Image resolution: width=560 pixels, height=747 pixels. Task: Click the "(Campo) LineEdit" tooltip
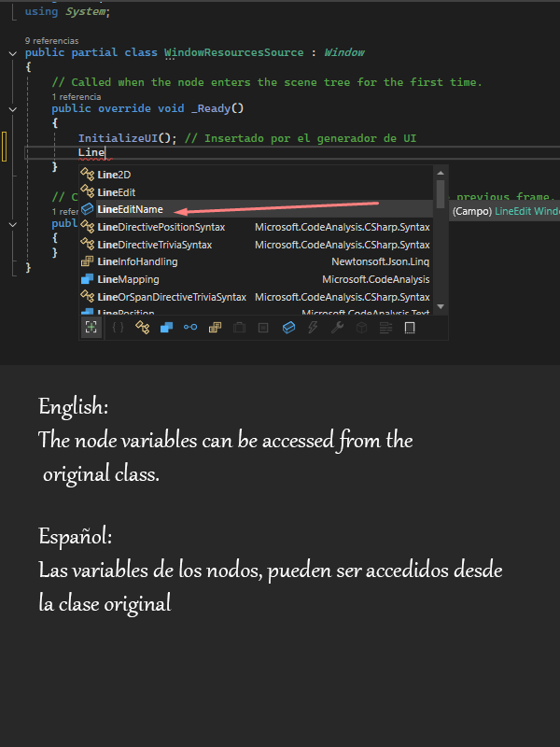pyautogui.click(x=505, y=211)
